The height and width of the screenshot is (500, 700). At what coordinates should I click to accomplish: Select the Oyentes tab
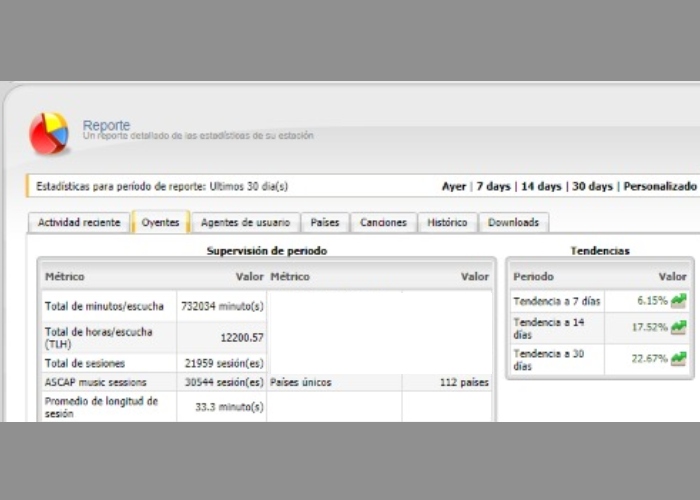click(x=161, y=222)
